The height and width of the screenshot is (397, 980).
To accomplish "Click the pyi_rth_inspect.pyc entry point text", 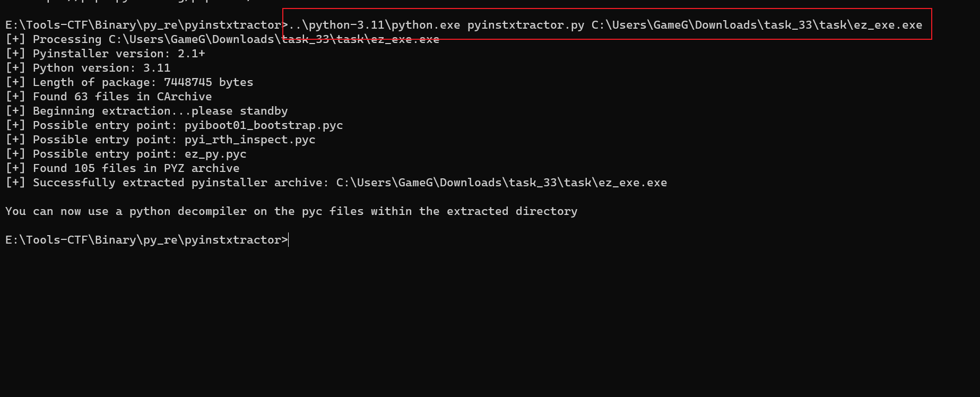I will [x=250, y=140].
